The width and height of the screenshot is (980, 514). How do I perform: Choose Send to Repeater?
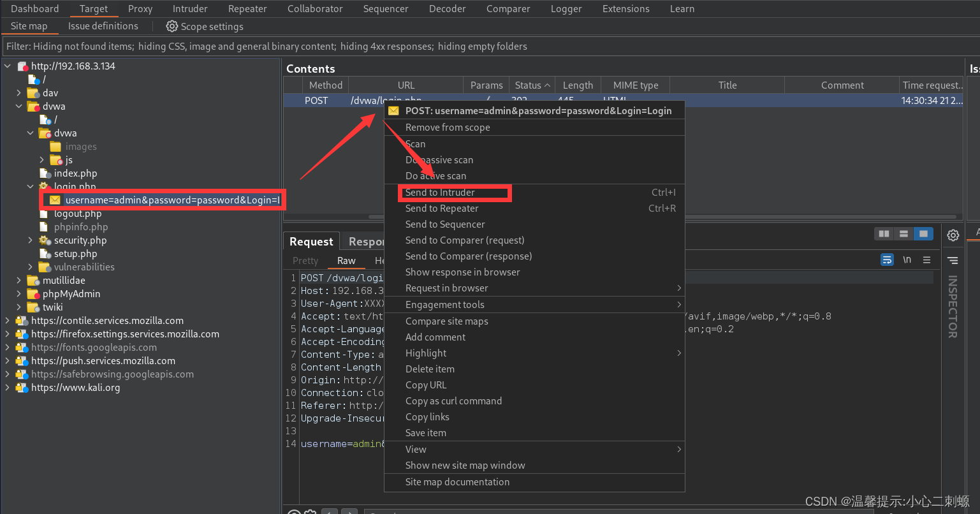click(x=534, y=209)
